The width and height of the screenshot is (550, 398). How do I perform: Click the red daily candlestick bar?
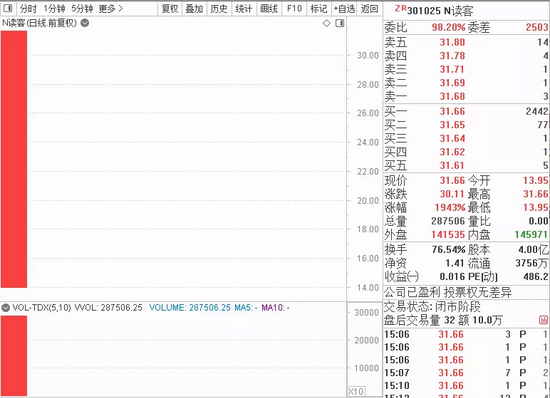[x=14, y=159]
